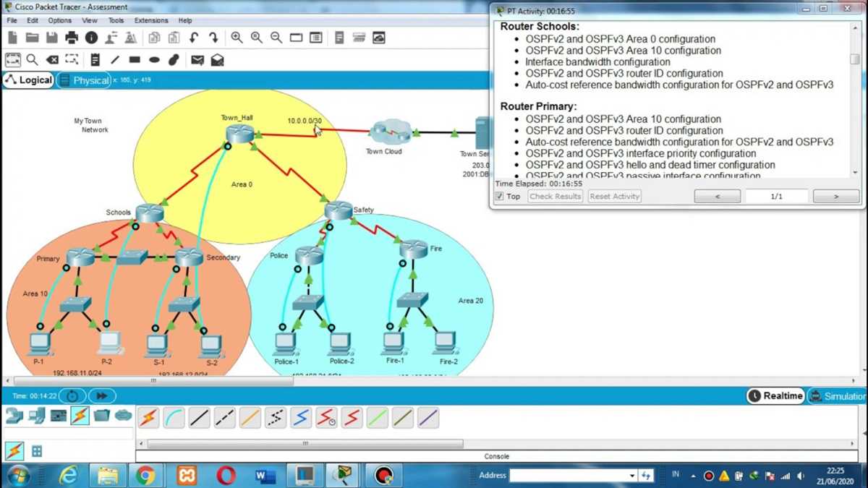Click the connection list horizontal scrollbar
This screenshot has height=488, width=868.
305,444
